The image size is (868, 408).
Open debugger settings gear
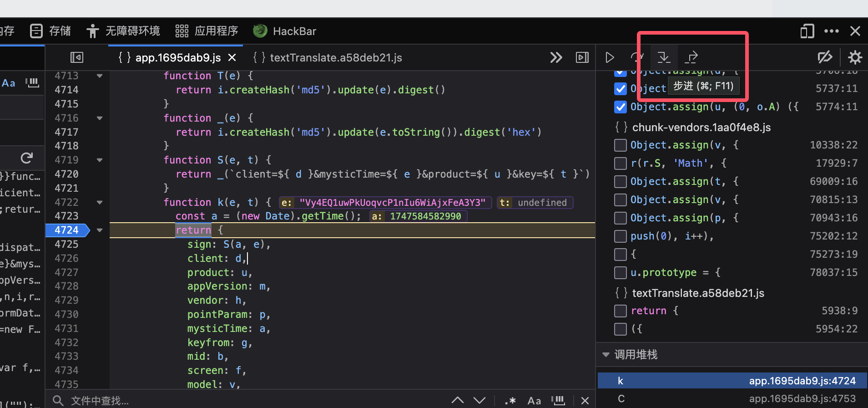[x=855, y=57]
